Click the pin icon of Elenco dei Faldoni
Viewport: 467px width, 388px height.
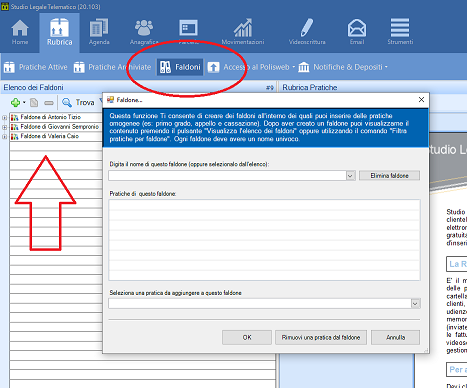pyautogui.click(x=270, y=88)
